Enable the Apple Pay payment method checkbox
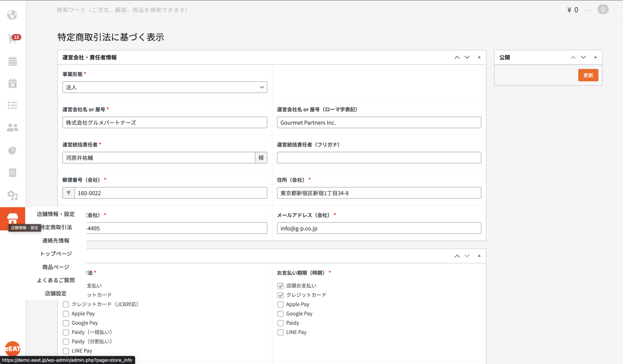The width and height of the screenshot is (623, 364). 66,314
